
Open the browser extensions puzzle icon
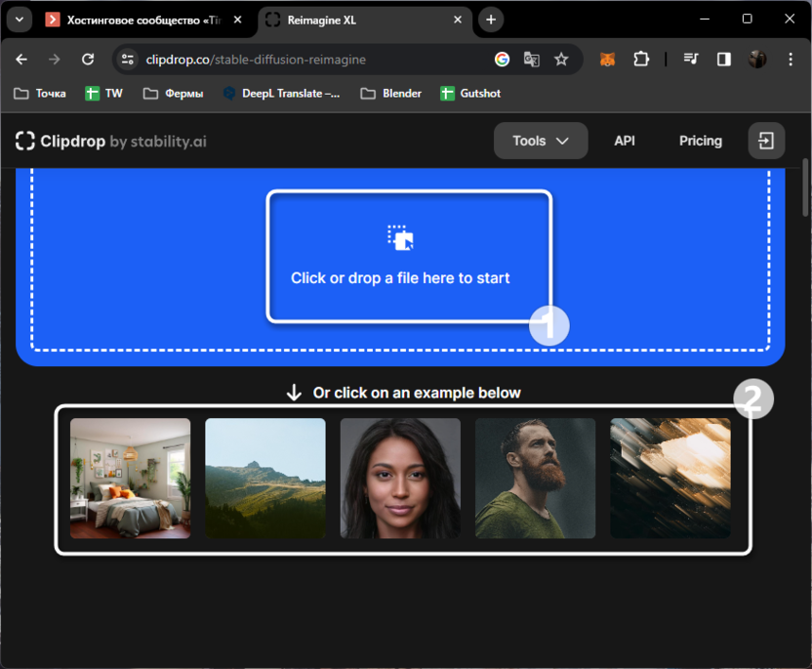click(x=641, y=60)
